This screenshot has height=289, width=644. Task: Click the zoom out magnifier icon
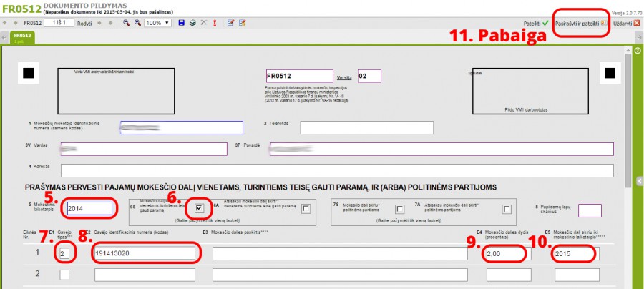tap(126, 23)
